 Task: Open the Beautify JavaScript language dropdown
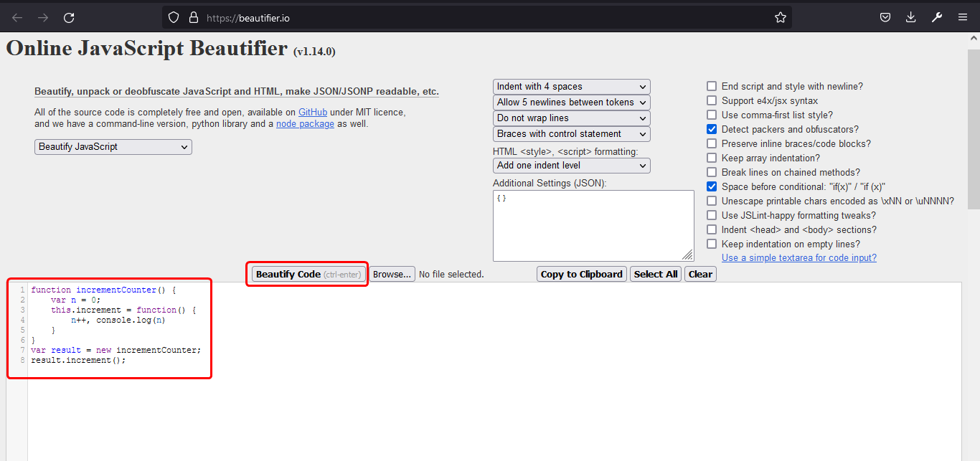113,146
